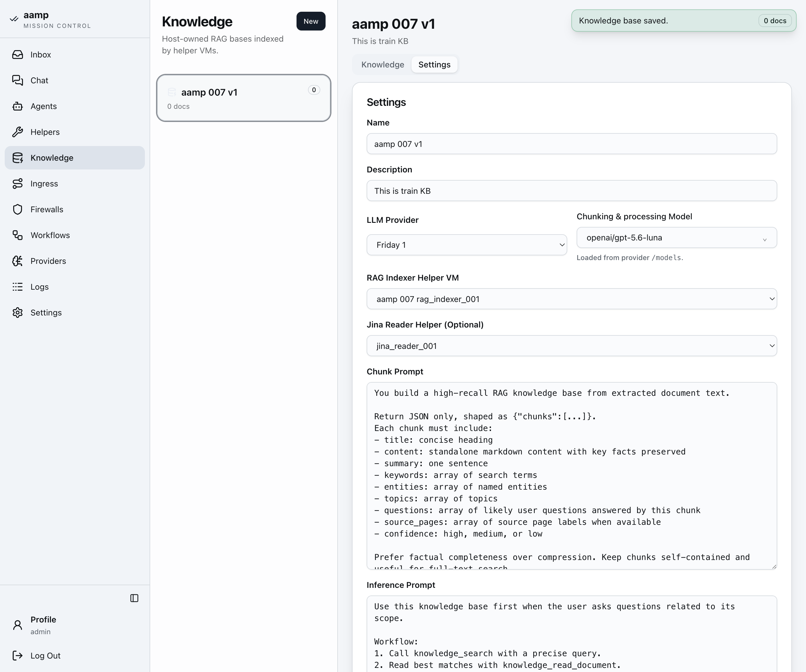Click the 0 count badge on card

click(314, 90)
